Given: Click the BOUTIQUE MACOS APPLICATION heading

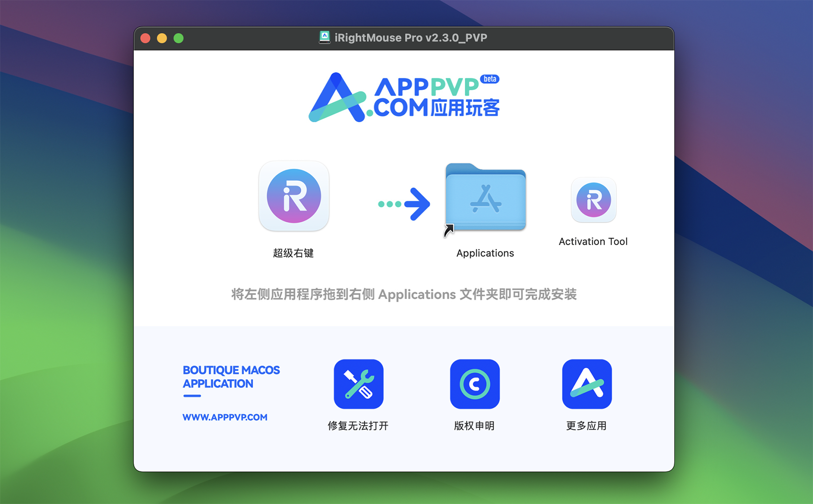Looking at the screenshot, I should click(231, 377).
